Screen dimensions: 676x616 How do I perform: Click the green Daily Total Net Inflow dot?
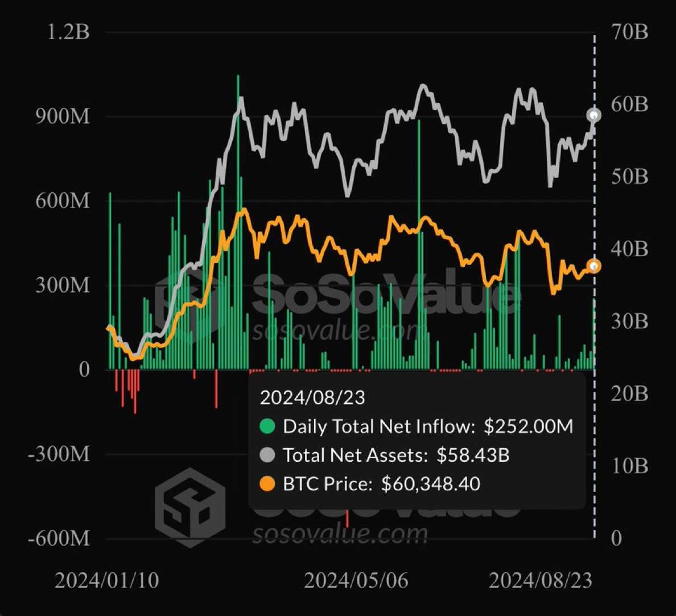[267, 427]
